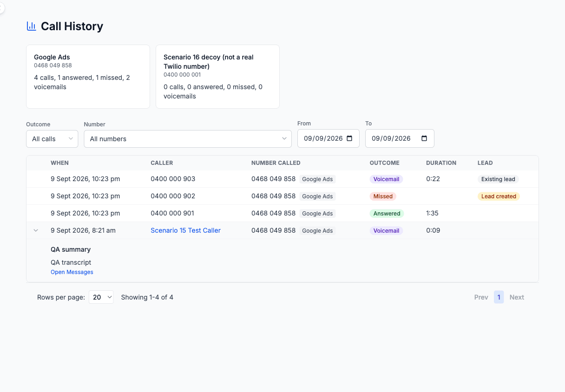Select the Scenario 16 decoy number card
This screenshot has height=392, width=565.
217,77
